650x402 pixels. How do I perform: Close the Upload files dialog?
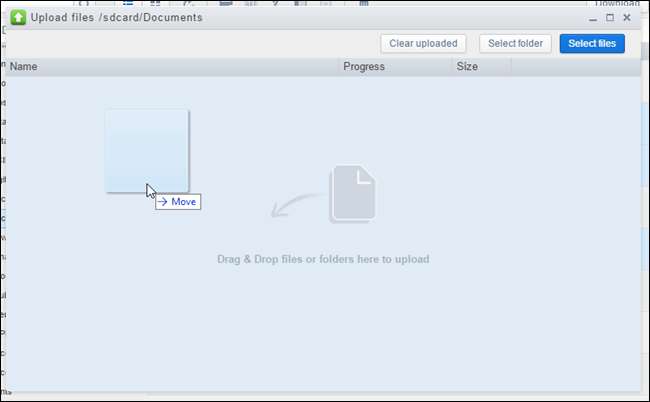pyautogui.click(x=627, y=17)
